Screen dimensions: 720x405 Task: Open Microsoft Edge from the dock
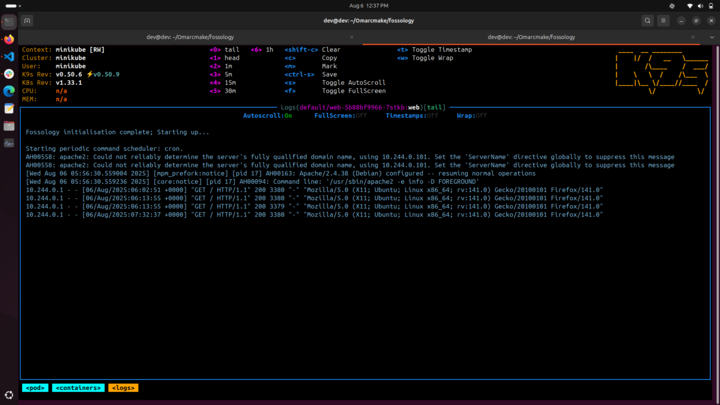[x=9, y=91]
